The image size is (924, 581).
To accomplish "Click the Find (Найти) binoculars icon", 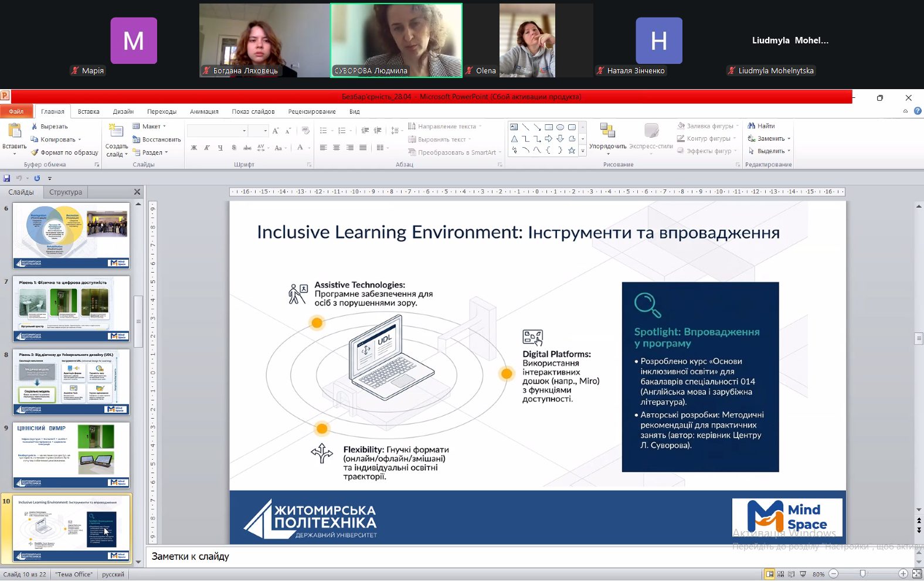I will (752, 126).
